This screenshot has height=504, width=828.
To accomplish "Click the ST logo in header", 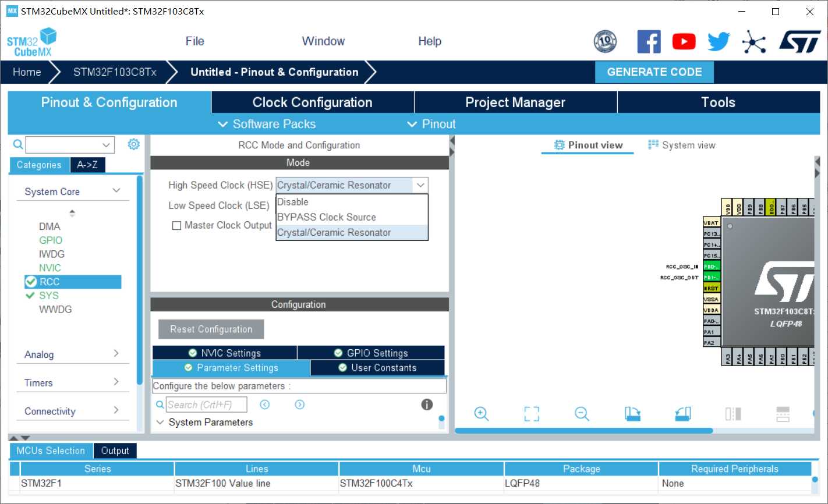I will 799,41.
